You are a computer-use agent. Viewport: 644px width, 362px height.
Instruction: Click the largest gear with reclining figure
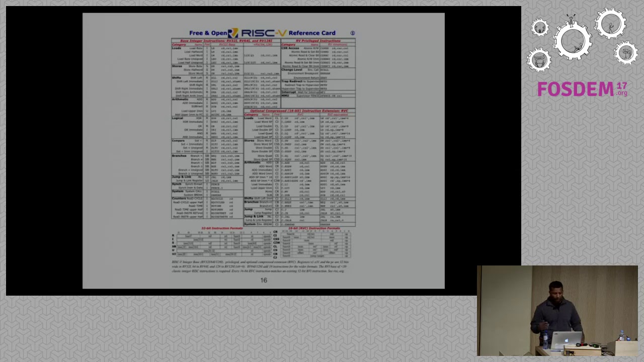(x=573, y=41)
